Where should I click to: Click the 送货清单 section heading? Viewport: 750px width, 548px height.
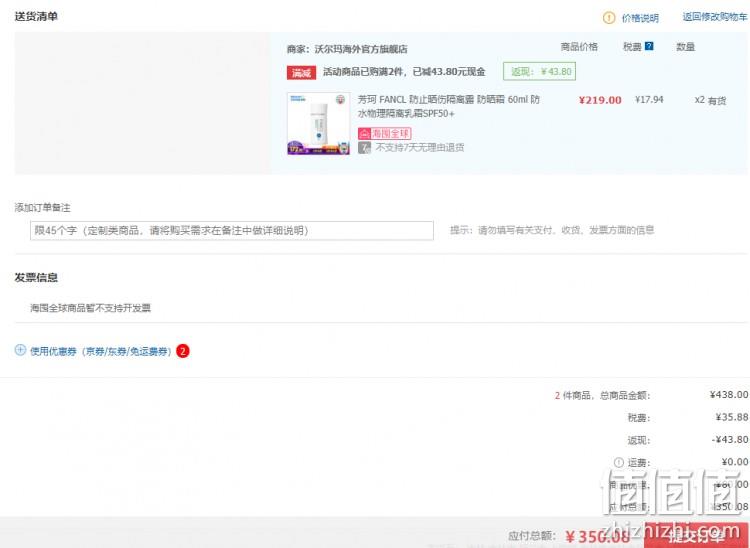point(36,16)
